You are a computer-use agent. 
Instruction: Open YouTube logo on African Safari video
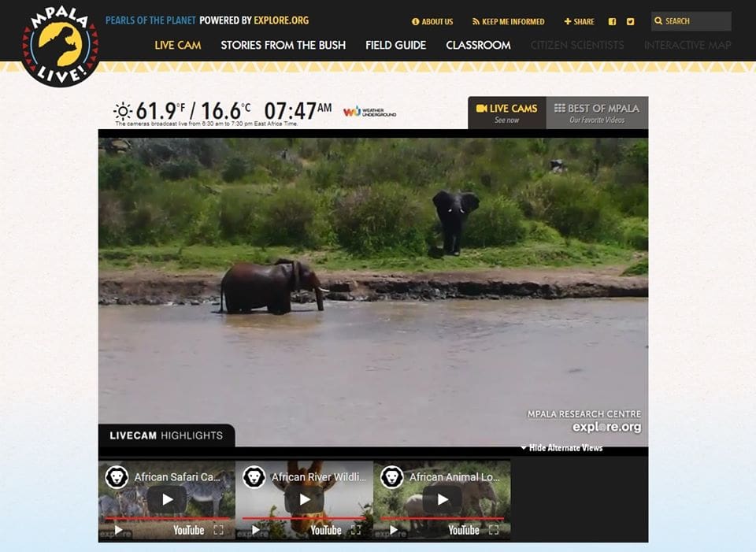click(x=188, y=530)
